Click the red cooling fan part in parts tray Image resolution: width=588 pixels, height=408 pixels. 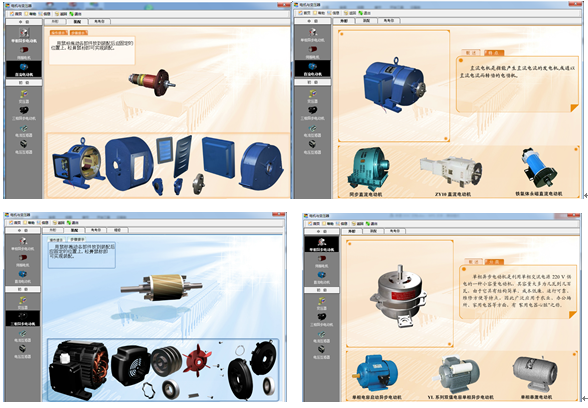pyautogui.click(x=197, y=361)
